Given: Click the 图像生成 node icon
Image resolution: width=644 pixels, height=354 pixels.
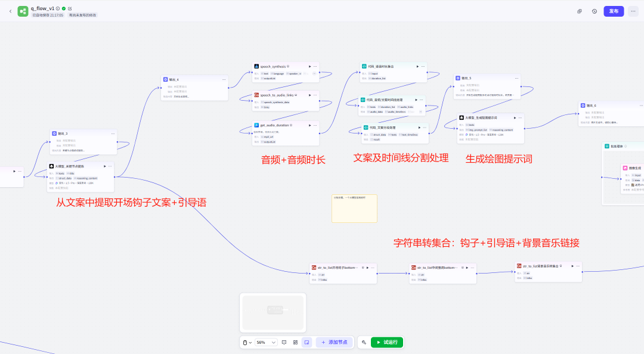Looking at the screenshot, I should click(625, 168).
